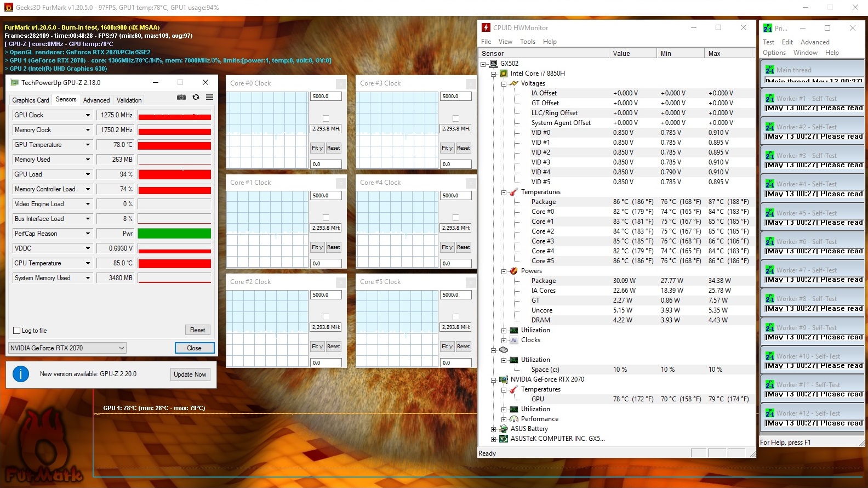Viewport: 868px width, 488px height.
Task: Toggle the checkbox in Core #3 Clock panel
Action: click(x=456, y=118)
